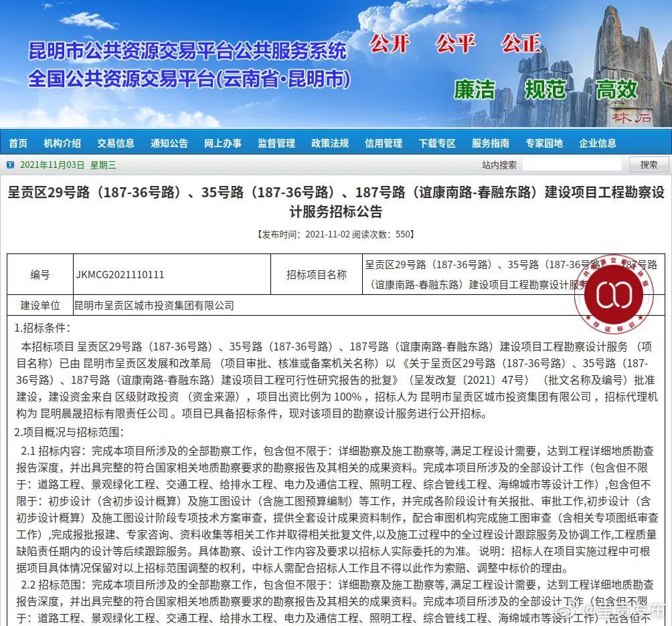Select 信用管理 in the nav bar
The height and width of the screenshot is (626, 672).
click(x=384, y=143)
